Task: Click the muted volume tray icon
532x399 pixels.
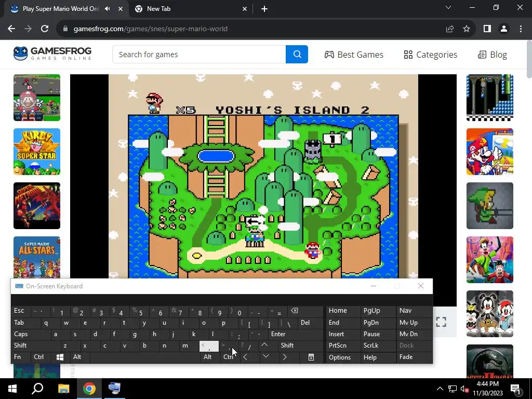Action: 465,389
